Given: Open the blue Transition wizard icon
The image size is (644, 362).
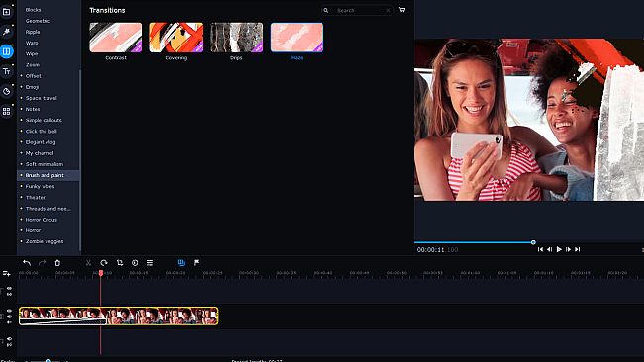Looking at the screenshot, I should 181,263.
